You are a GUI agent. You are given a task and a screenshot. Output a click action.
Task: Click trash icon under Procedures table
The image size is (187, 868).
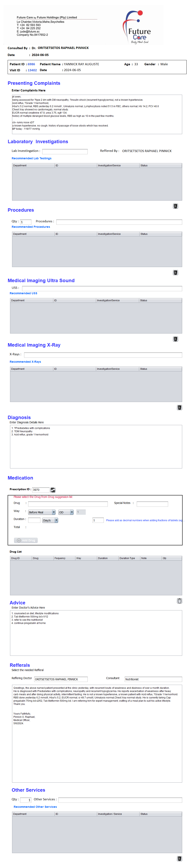(175, 272)
